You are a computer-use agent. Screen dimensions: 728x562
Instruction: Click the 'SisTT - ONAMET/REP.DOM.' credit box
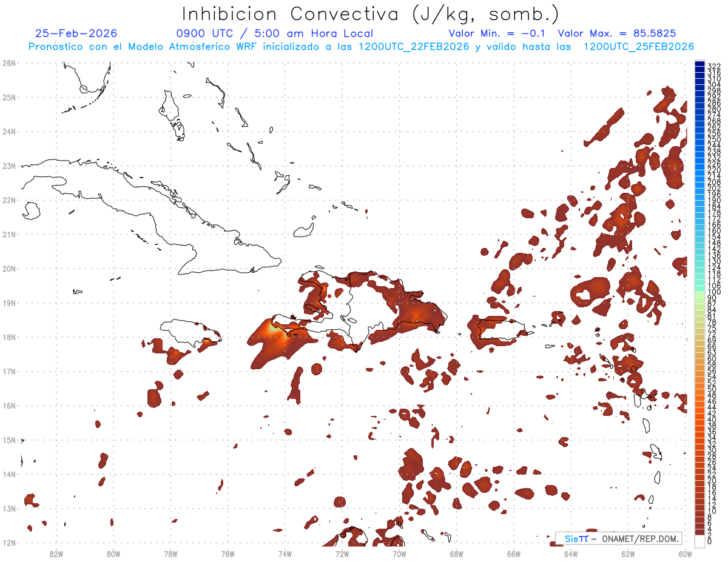point(618,538)
